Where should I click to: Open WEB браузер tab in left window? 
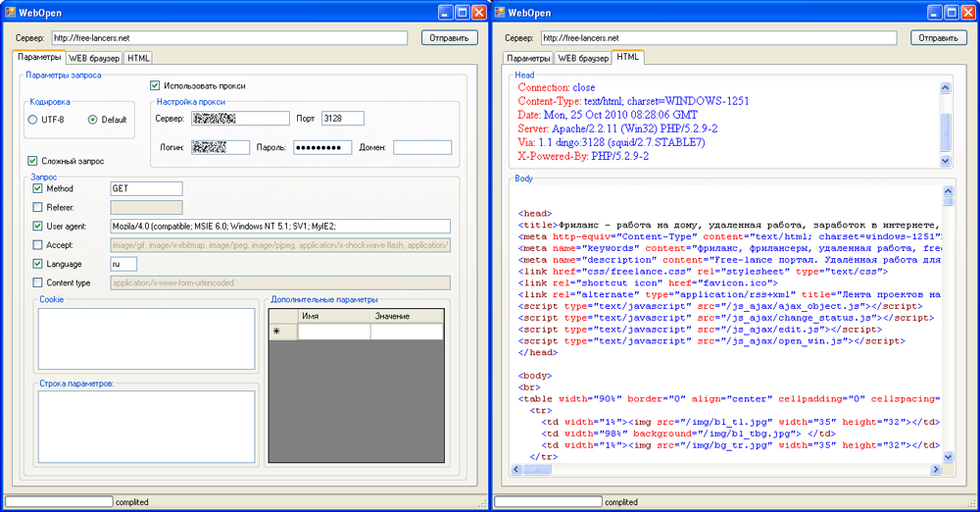click(x=93, y=58)
